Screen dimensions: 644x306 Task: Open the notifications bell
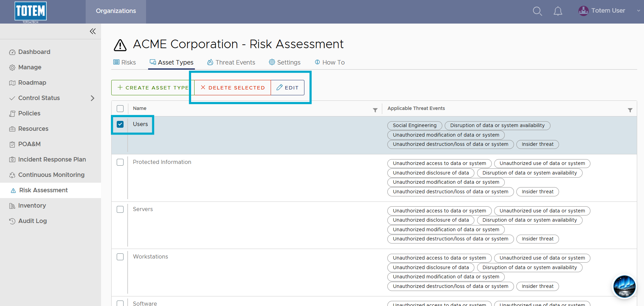(558, 11)
